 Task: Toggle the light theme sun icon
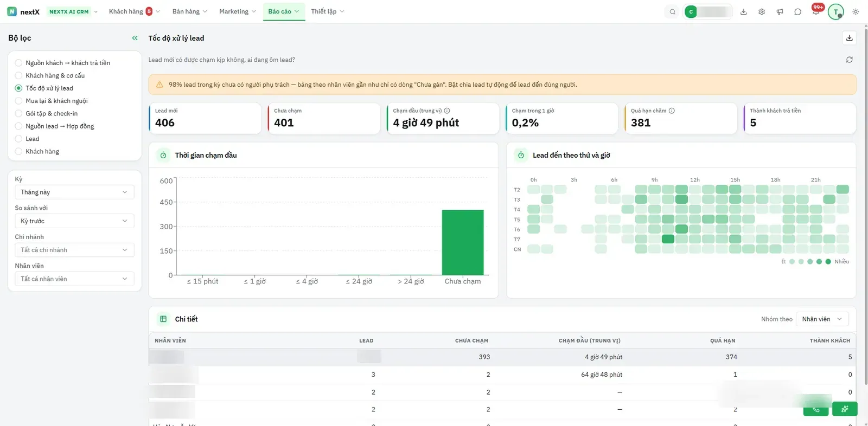(x=856, y=11)
